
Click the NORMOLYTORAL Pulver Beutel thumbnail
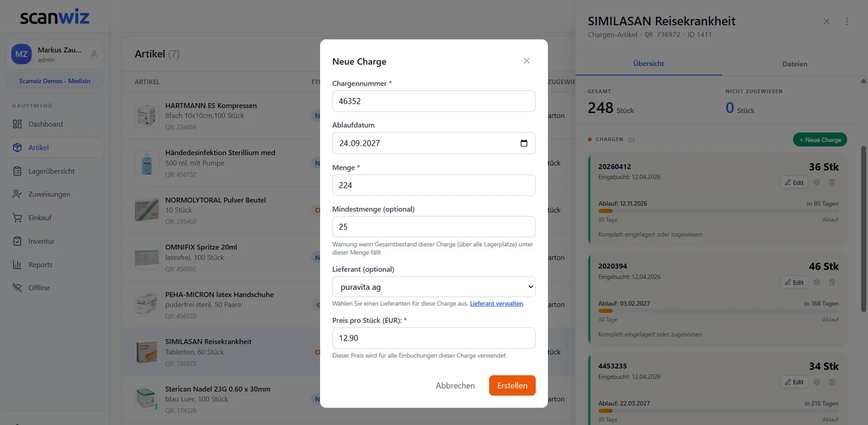pyautogui.click(x=146, y=210)
